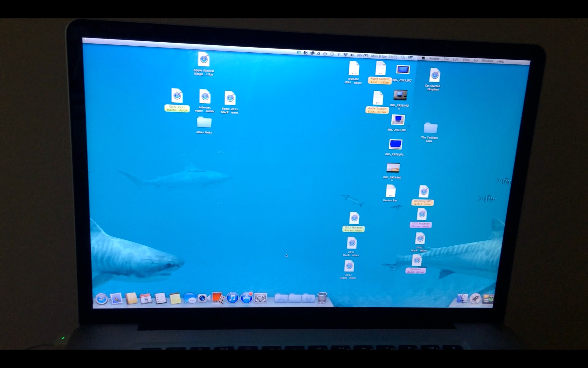The image size is (588, 368).
Task: Open the yellow Notes app in Dock
Action: point(175,298)
